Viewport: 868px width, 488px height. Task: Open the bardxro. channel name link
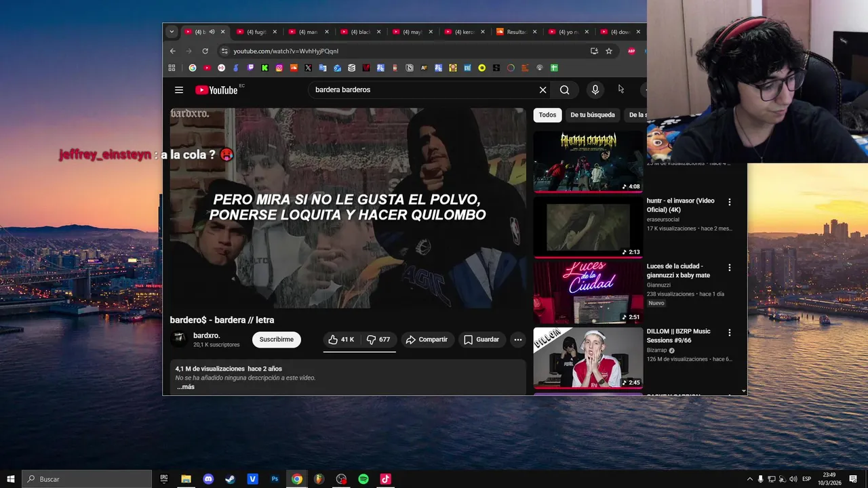click(206, 335)
